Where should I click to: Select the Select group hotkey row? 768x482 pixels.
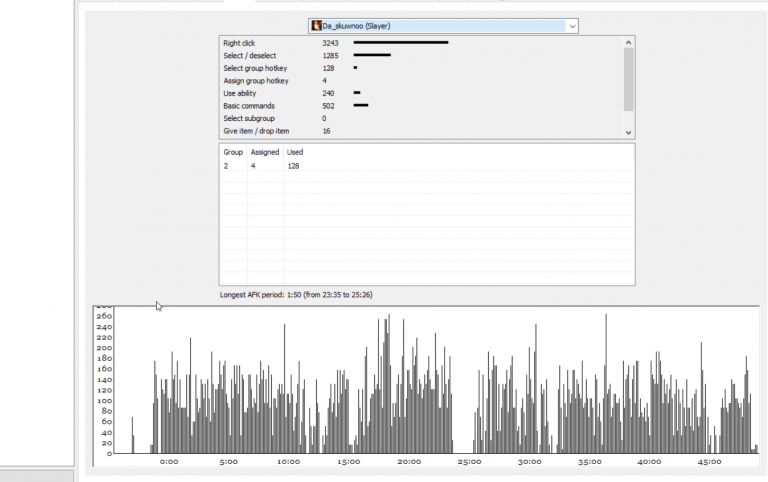click(421, 68)
